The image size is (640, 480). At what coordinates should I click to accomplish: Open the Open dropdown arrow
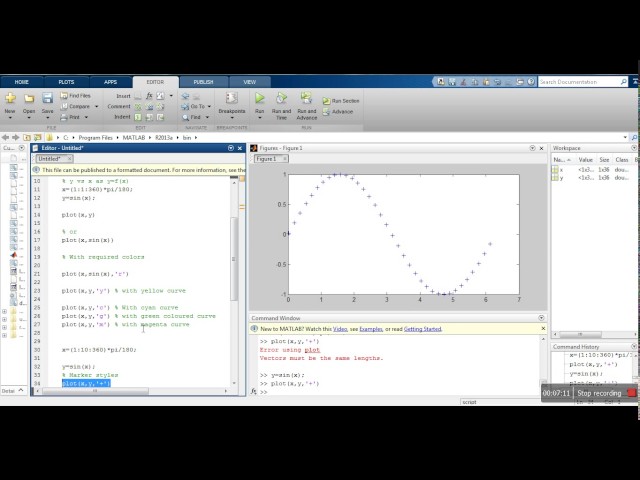[29, 118]
